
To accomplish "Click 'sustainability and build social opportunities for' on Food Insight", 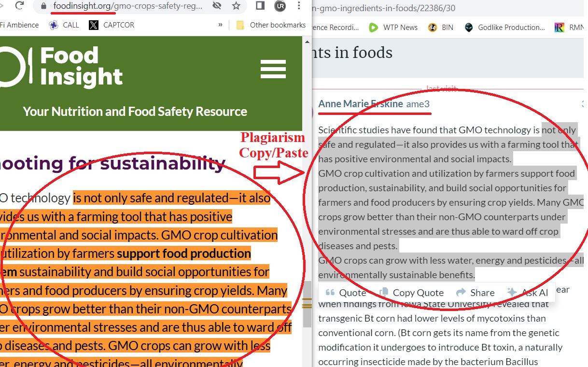I will (x=144, y=272).
